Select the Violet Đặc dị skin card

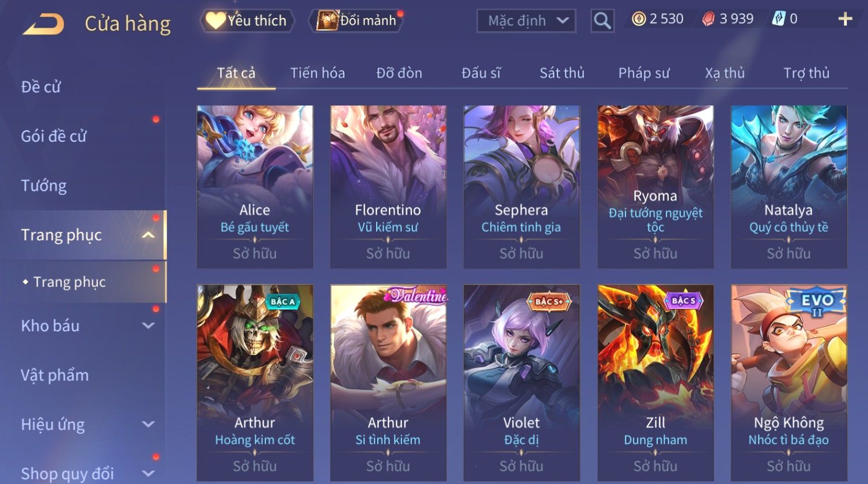(x=521, y=383)
